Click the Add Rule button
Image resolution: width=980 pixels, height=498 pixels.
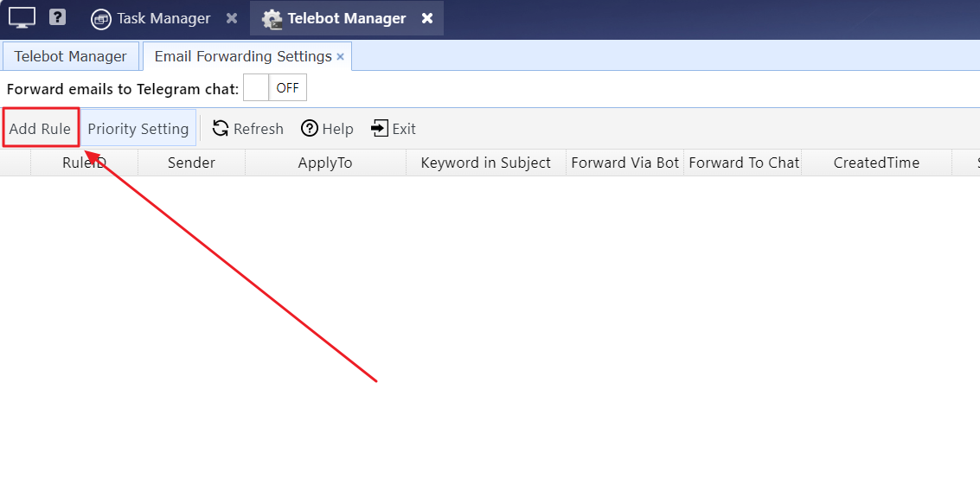[40, 128]
